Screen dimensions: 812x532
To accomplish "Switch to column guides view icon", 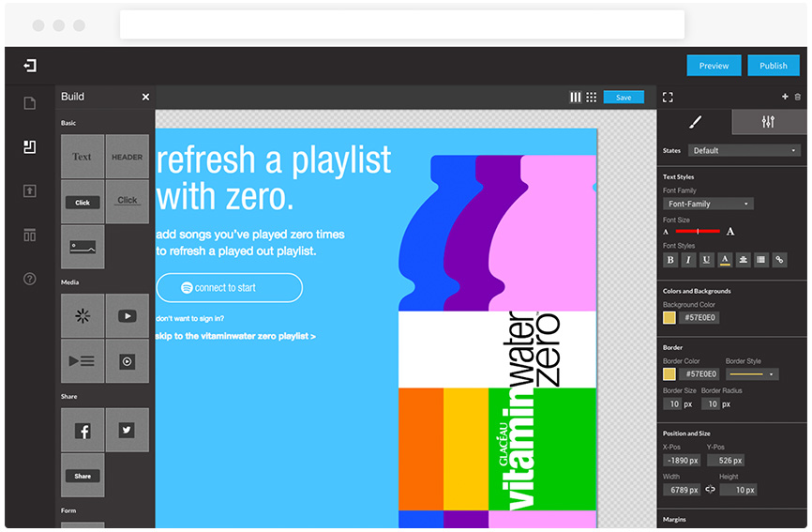I will point(576,98).
